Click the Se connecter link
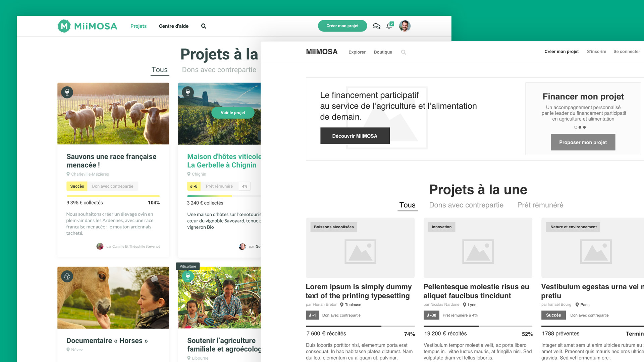This screenshot has height=362, width=644. pyautogui.click(x=627, y=52)
